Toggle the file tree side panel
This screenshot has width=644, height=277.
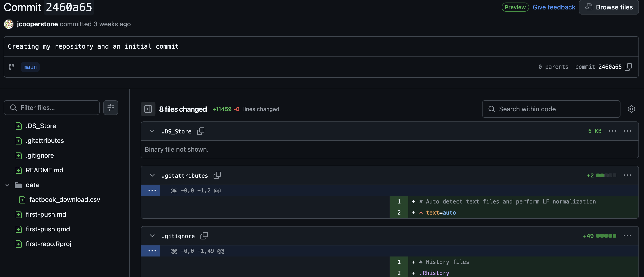(148, 109)
